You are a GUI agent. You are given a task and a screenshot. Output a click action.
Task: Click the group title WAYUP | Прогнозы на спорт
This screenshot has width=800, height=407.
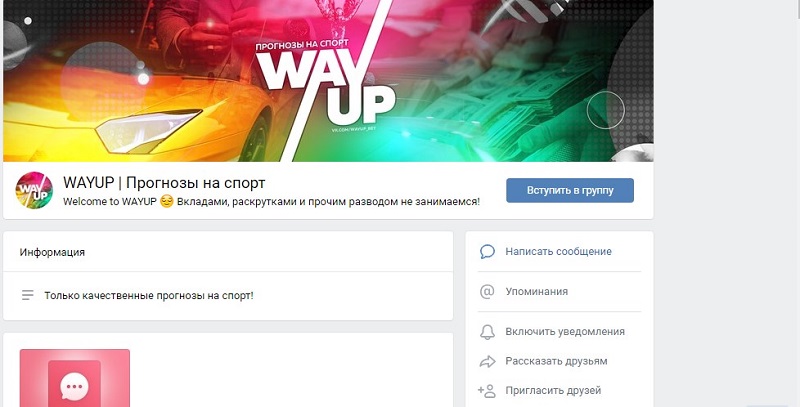(164, 183)
